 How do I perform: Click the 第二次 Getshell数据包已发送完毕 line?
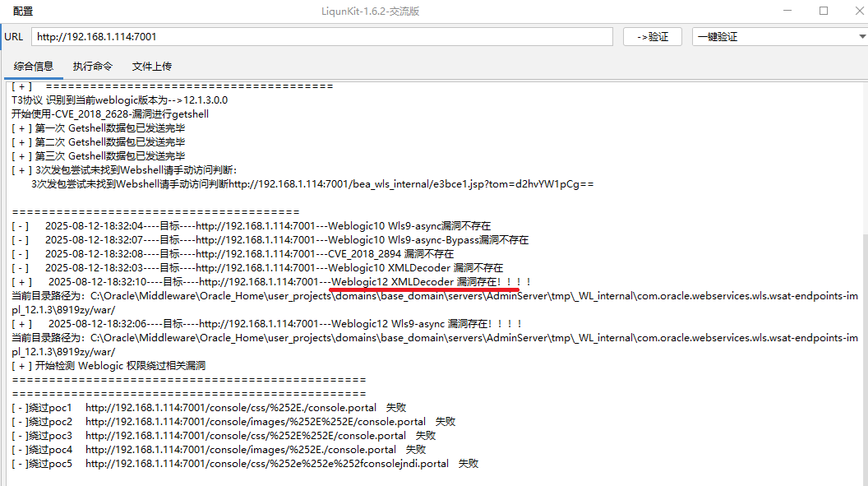tap(99, 142)
